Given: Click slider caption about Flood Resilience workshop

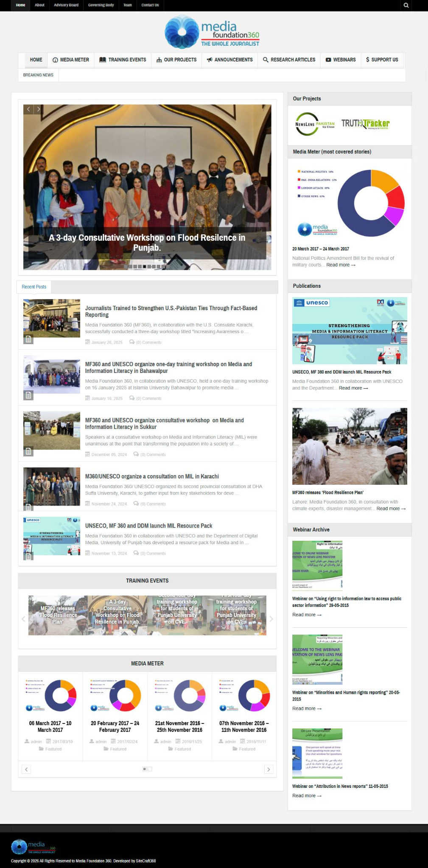Looking at the screenshot, I should (x=147, y=242).
